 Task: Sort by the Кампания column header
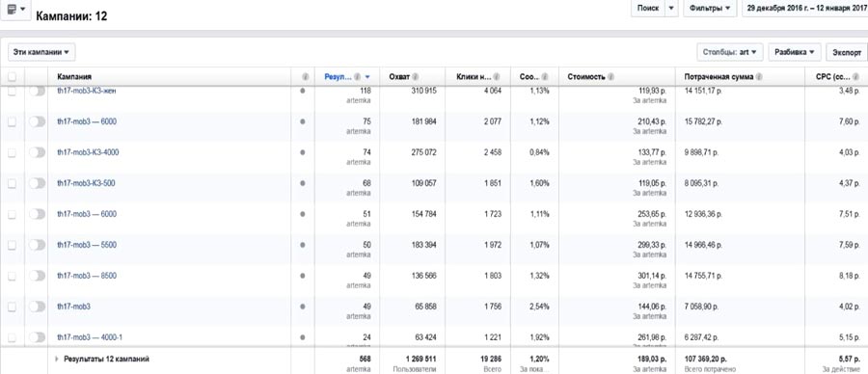[74, 77]
